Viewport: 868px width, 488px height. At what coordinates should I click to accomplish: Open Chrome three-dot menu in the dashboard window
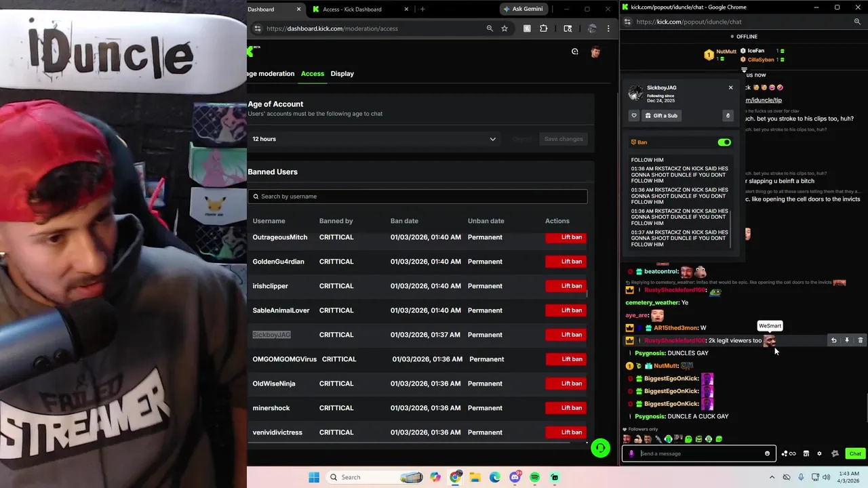(x=608, y=28)
